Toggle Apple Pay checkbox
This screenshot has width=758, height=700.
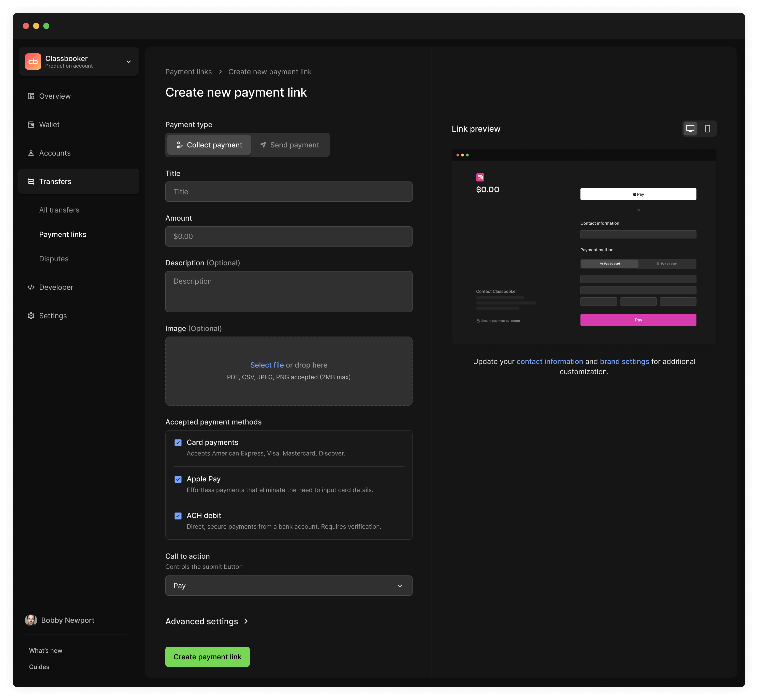178,479
